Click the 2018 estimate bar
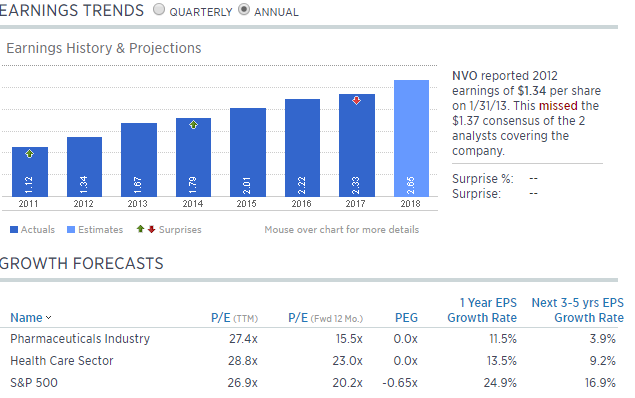Viewport: 635px width, 398px height. [x=411, y=138]
